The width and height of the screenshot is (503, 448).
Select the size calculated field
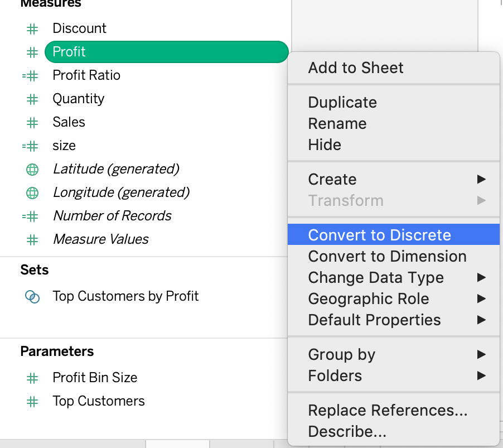64,146
